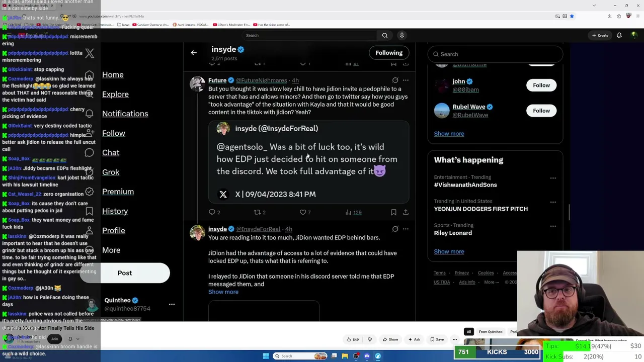Screen dimensions: 644x362
Task: Open Premium in the sidebar
Action: pos(118,192)
